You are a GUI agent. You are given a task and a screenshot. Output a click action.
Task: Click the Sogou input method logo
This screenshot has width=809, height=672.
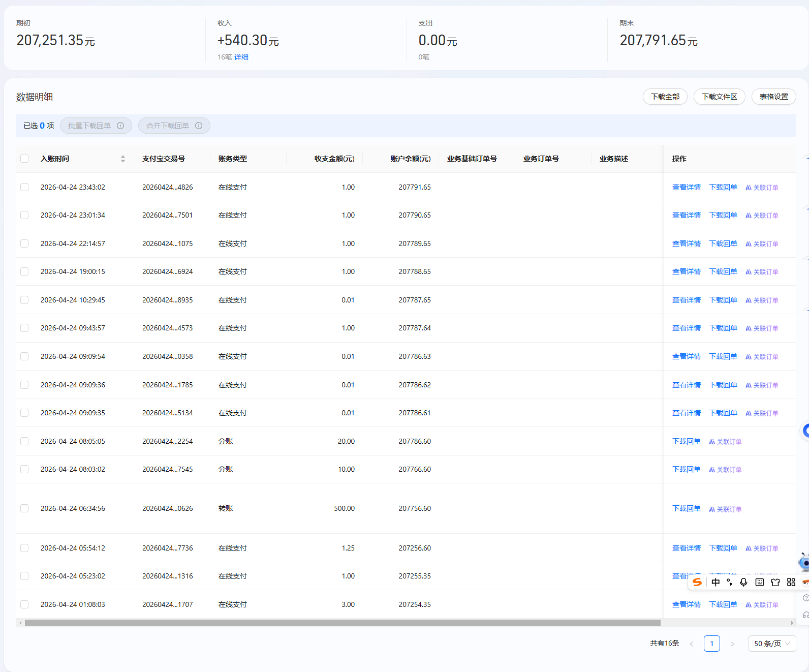tap(697, 582)
